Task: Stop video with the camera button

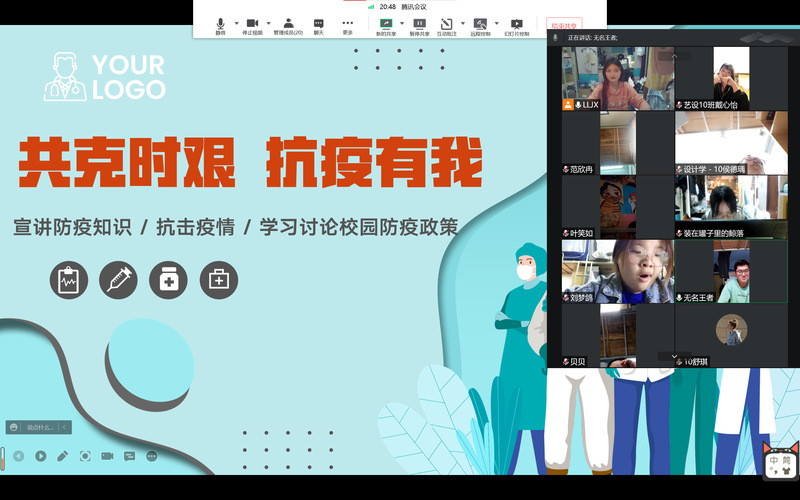Action: click(x=253, y=25)
